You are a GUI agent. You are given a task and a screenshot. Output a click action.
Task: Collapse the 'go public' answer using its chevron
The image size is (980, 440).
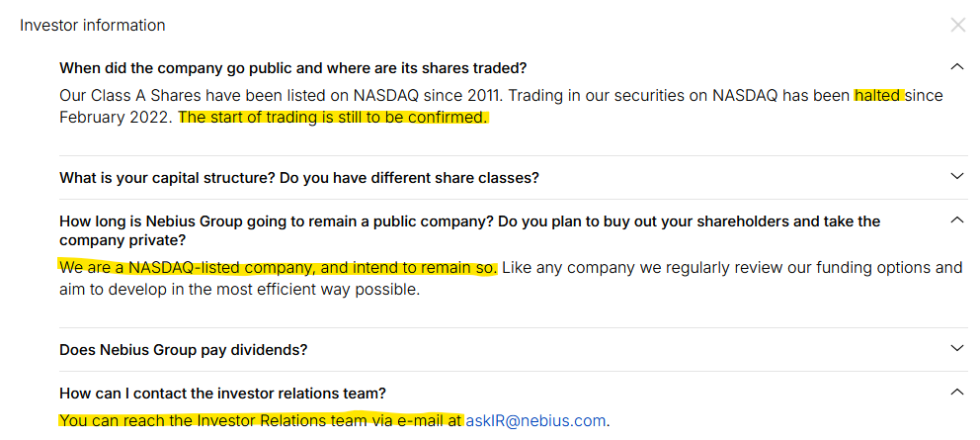[x=955, y=67]
